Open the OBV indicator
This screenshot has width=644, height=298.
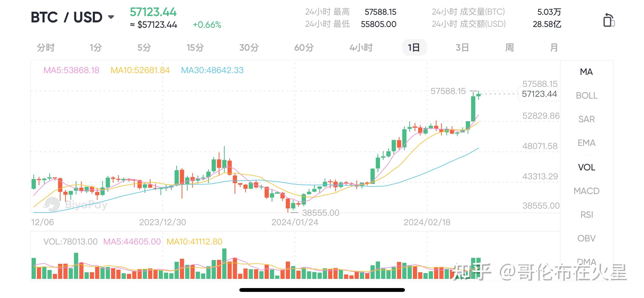coord(587,237)
